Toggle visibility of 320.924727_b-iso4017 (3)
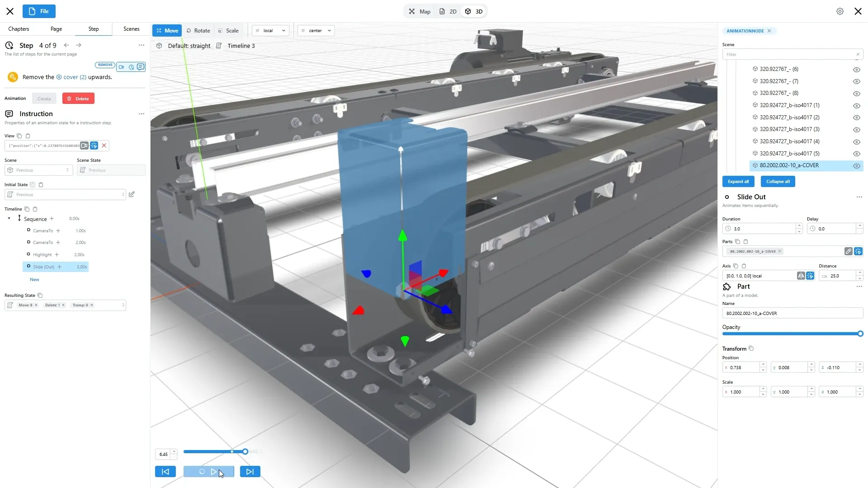The image size is (868, 488). point(856,130)
